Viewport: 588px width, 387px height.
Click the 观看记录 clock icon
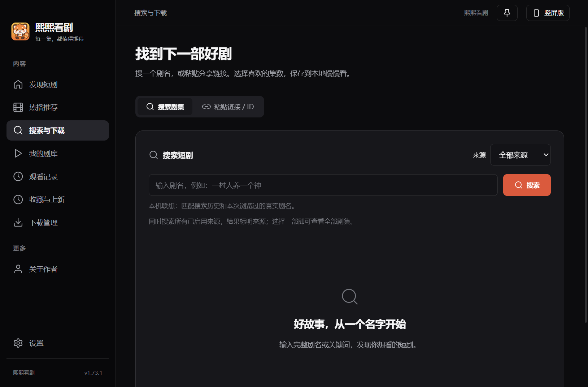(18, 176)
